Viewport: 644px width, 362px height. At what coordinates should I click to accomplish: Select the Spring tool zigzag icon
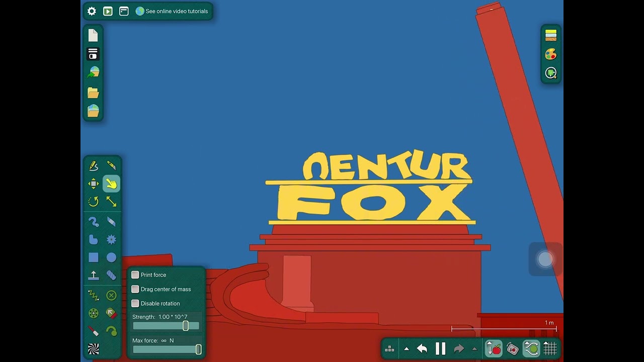point(93,295)
